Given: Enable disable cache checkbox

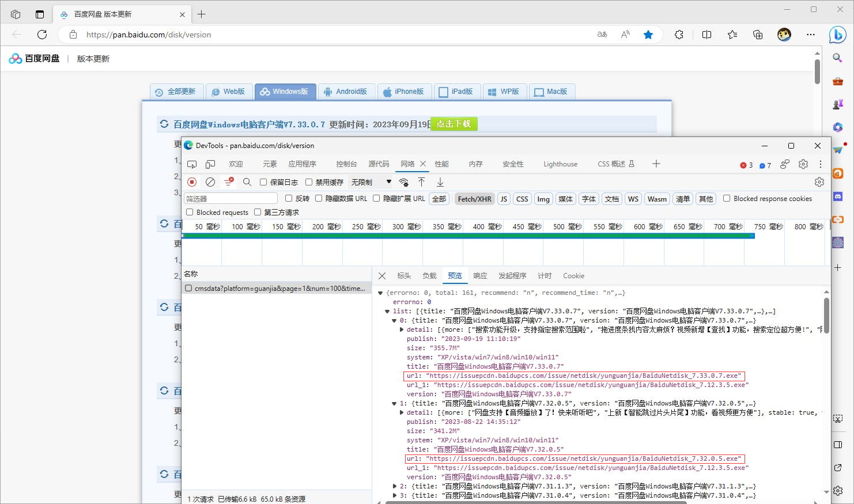Looking at the screenshot, I should [309, 182].
